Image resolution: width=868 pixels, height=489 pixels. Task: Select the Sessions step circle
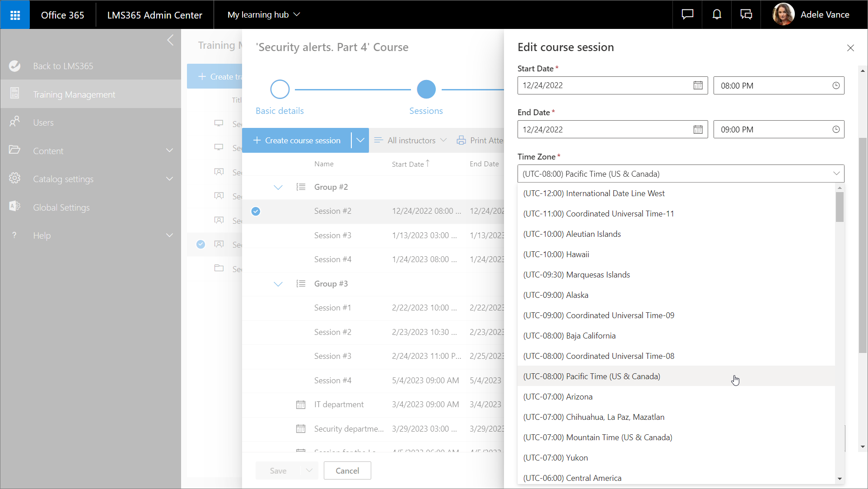click(426, 89)
